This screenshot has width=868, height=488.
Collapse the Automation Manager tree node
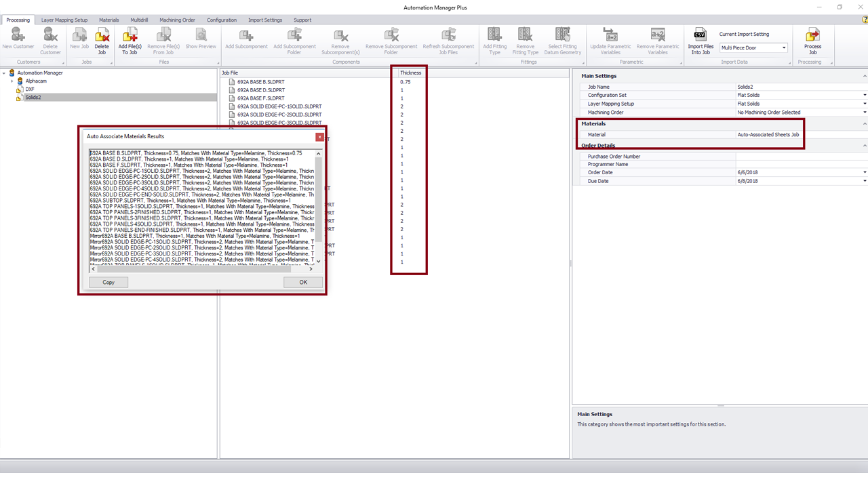(x=4, y=73)
